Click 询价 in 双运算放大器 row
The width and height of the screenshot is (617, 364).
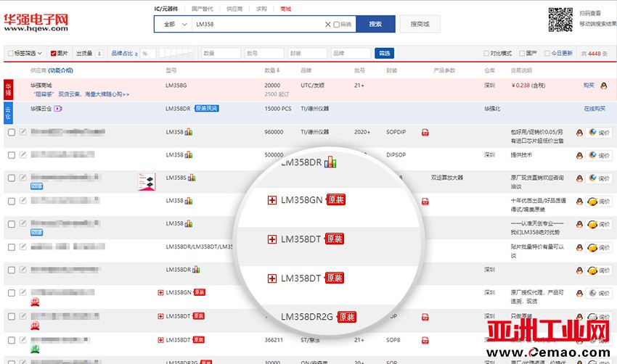click(x=600, y=178)
